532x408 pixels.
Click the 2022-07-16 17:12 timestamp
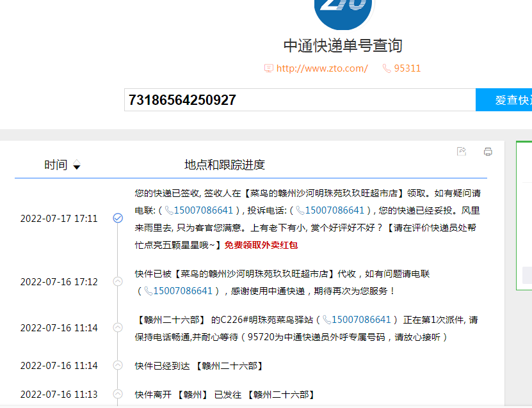[x=59, y=282]
